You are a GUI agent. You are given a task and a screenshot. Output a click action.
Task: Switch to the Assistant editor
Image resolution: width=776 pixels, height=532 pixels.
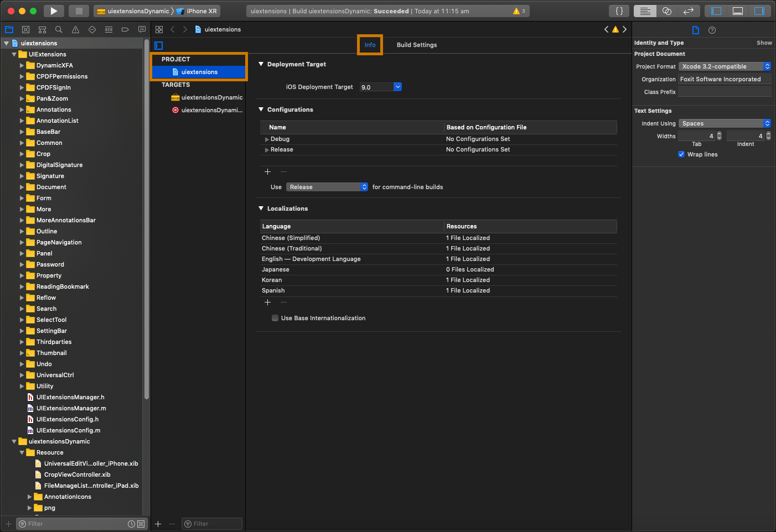[x=667, y=11]
